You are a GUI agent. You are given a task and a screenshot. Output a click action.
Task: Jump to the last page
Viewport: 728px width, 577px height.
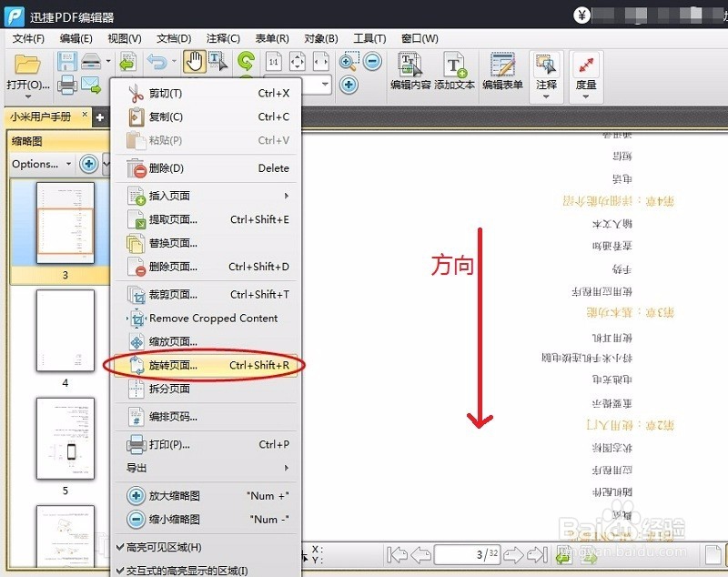click(538, 555)
